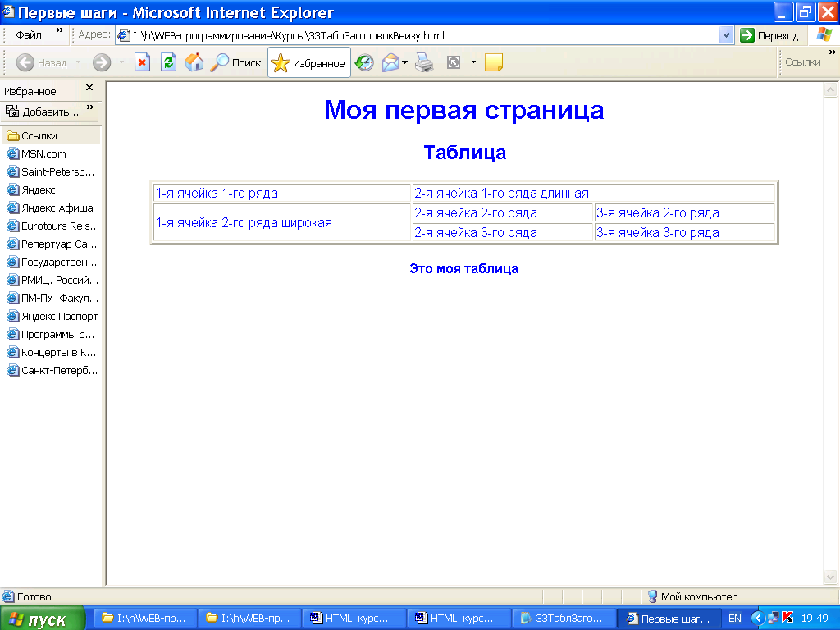This screenshot has height=630, width=840.
Task: Open the ПМ-ПУ Факул... favorite
Action: pyautogui.click(x=52, y=299)
